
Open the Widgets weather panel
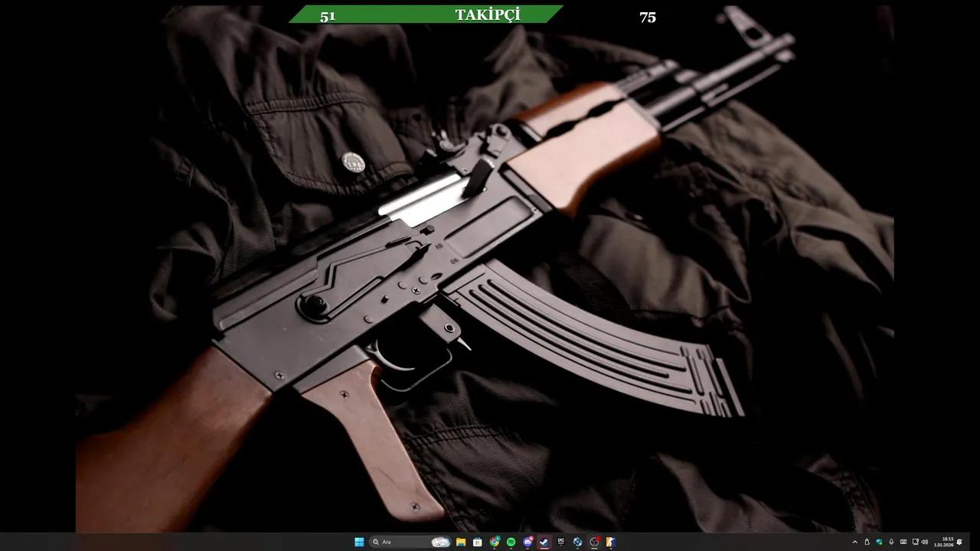[x=440, y=542]
